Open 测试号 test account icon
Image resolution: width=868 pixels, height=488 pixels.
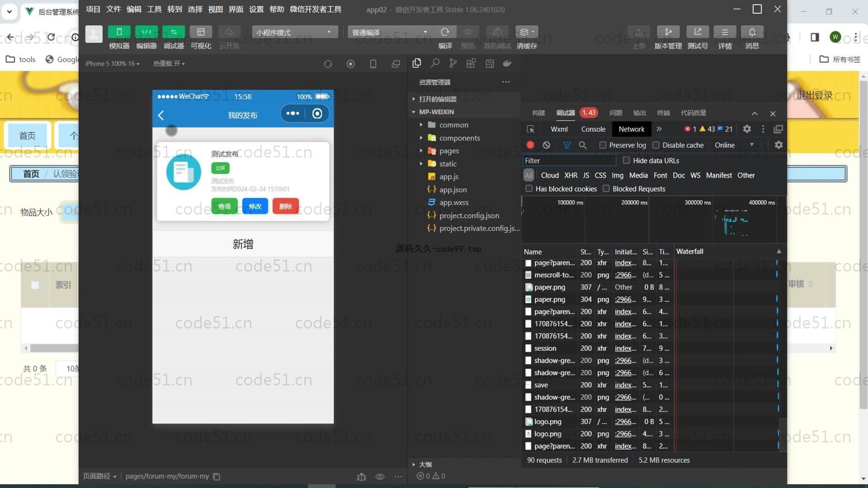[x=698, y=32]
